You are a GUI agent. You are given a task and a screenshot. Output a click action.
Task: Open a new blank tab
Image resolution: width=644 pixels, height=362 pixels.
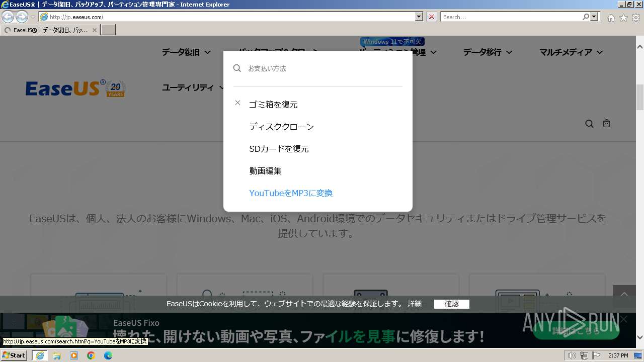[108, 30]
